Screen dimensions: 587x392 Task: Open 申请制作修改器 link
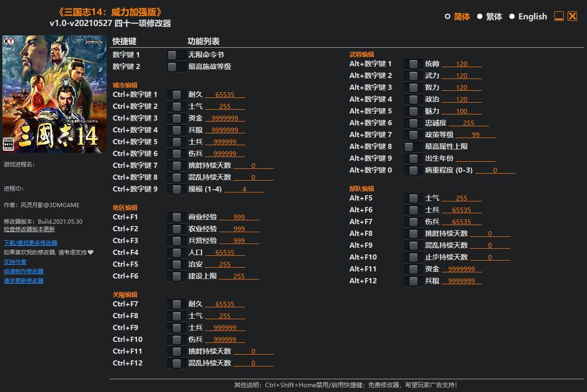pyautogui.click(x=24, y=271)
